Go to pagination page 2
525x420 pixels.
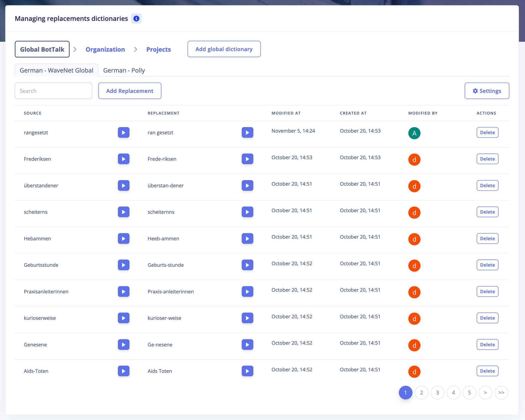pos(421,393)
